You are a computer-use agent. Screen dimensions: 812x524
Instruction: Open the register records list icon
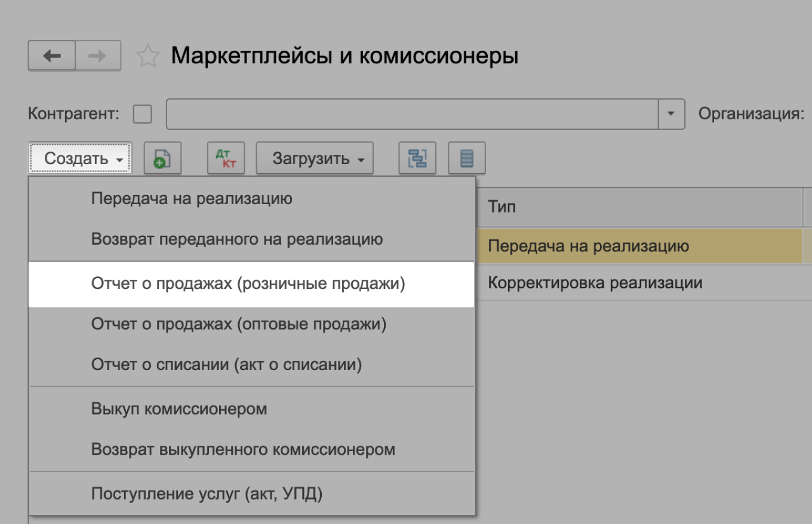[x=467, y=158]
